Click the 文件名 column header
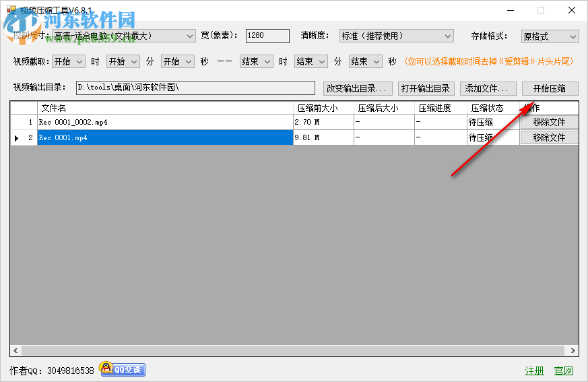This screenshot has width=588, height=382. pos(165,108)
